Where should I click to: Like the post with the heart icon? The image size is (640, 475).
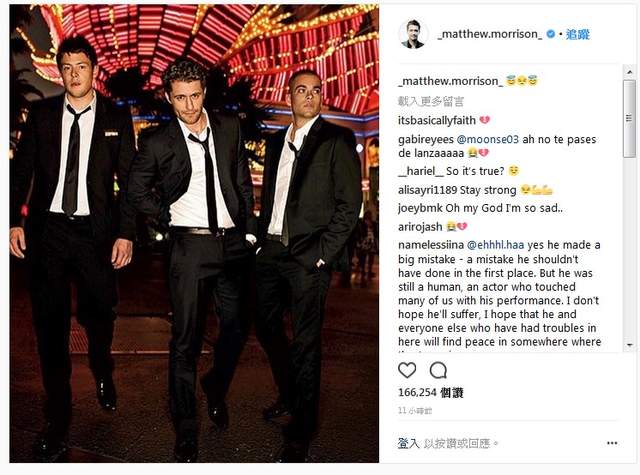point(407,370)
